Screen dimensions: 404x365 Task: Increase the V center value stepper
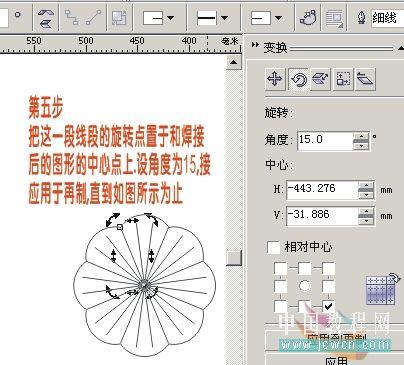[x=366, y=212]
